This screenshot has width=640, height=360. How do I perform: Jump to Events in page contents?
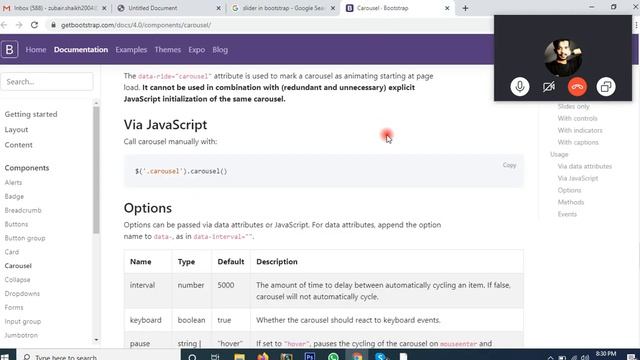[567, 214]
